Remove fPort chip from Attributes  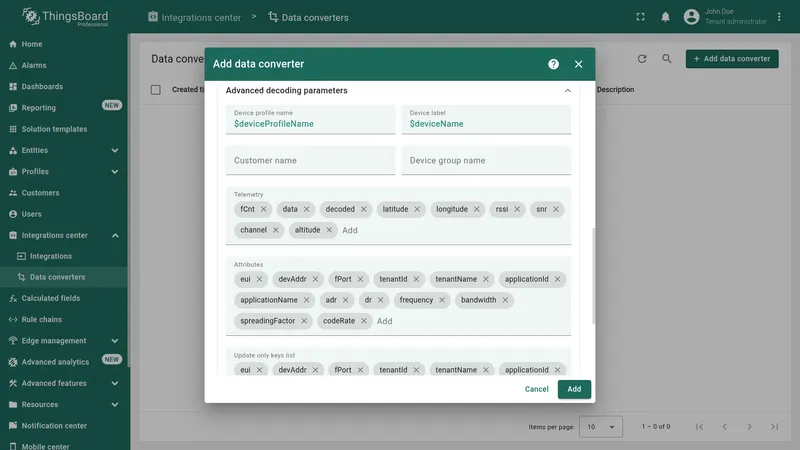360,279
